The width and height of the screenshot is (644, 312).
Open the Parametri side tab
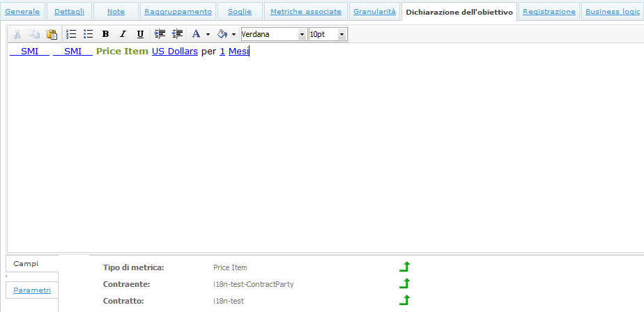(32, 290)
